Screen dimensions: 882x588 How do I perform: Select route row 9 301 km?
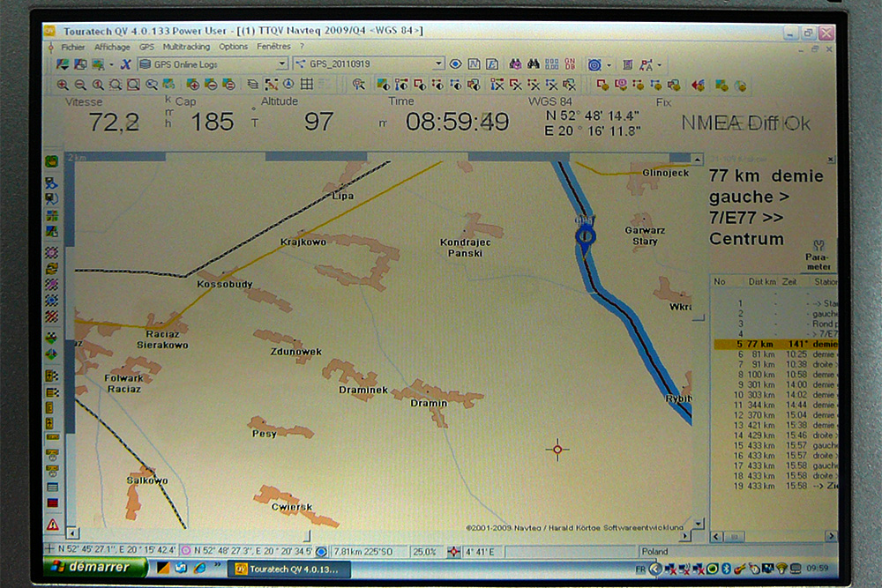tap(775, 384)
